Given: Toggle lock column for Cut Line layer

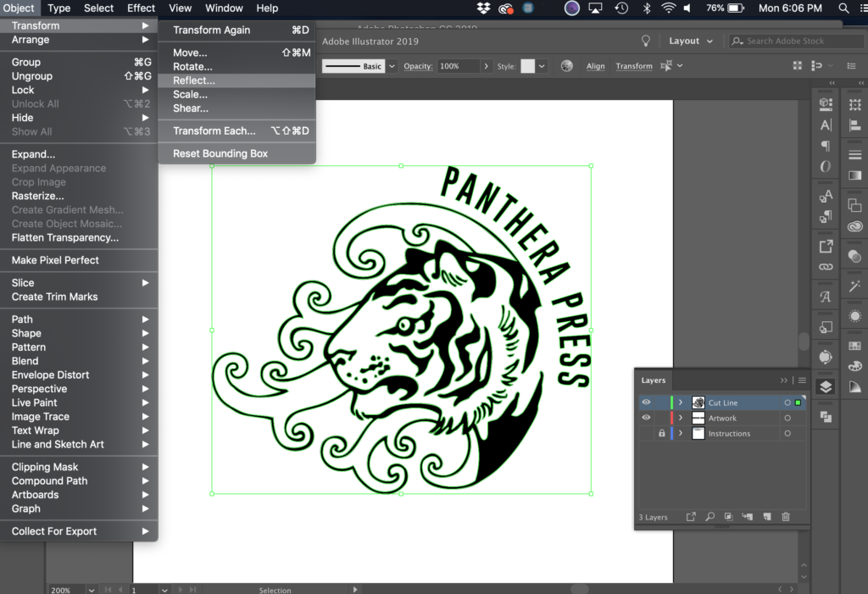Looking at the screenshot, I should [x=661, y=402].
